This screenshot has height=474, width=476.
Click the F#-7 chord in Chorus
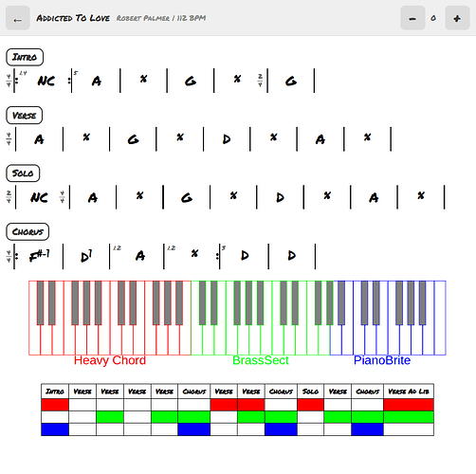coord(39,255)
